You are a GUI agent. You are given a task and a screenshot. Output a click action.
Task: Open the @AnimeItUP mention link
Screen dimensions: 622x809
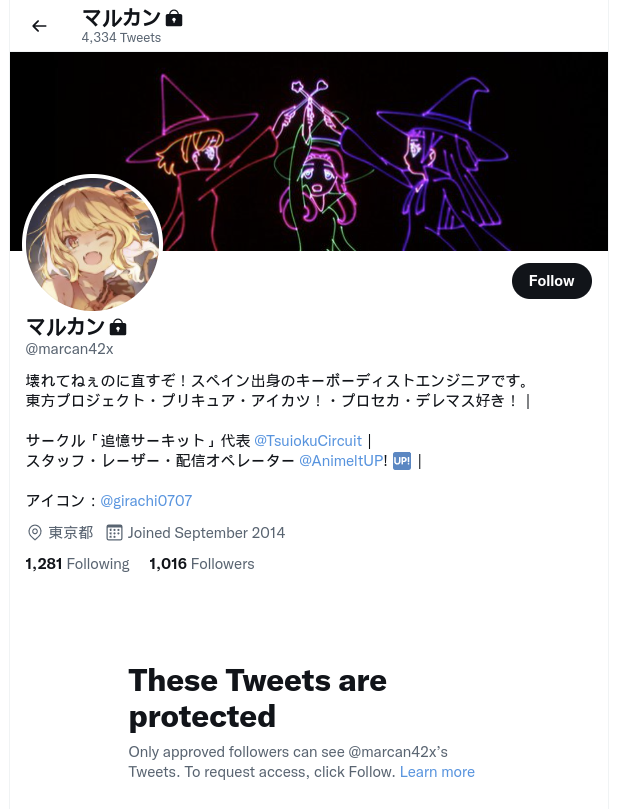pos(341,461)
